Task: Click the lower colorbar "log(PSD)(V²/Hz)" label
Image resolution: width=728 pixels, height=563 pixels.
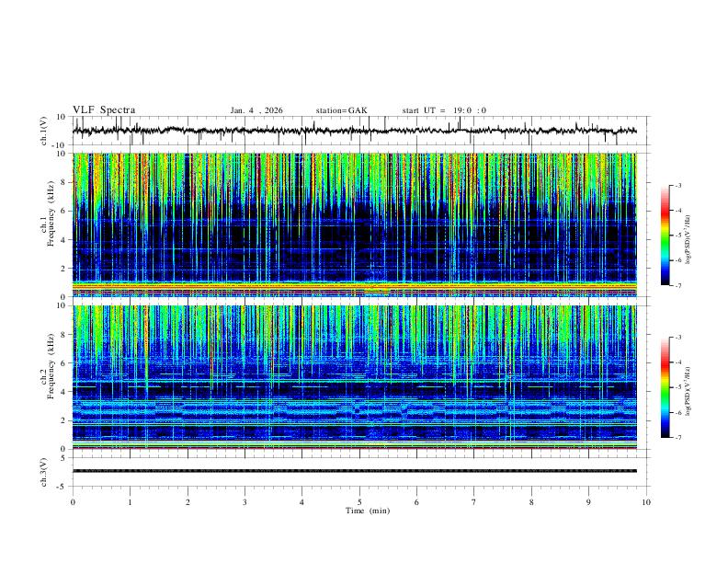Action: (x=688, y=391)
